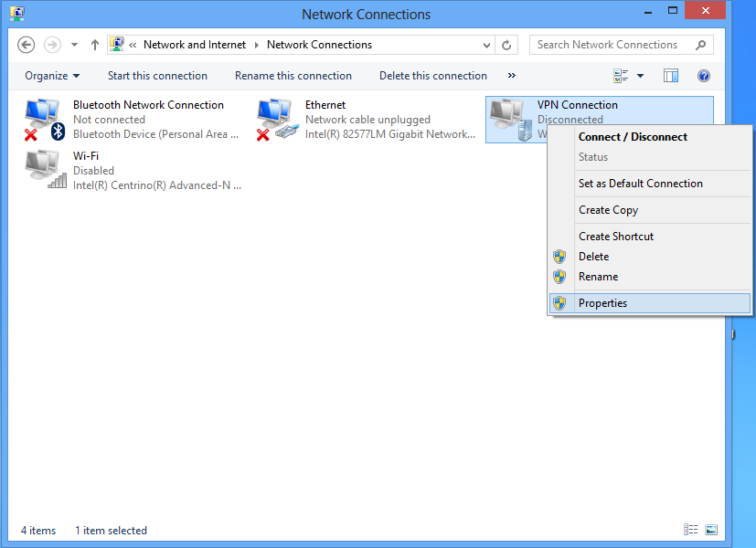Expand the Organize dropdown menu

click(x=52, y=76)
